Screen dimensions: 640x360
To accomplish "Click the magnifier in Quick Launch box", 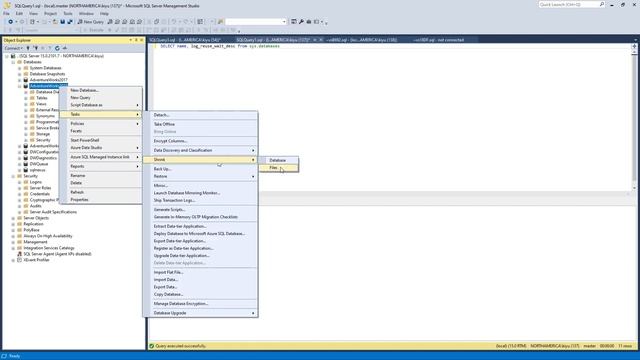I will pos(602,4).
